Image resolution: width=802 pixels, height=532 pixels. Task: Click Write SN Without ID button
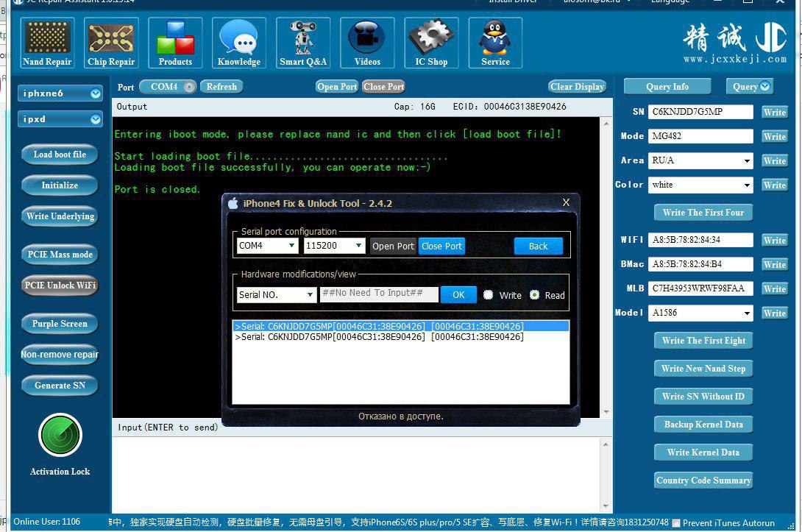click(703, 397)
